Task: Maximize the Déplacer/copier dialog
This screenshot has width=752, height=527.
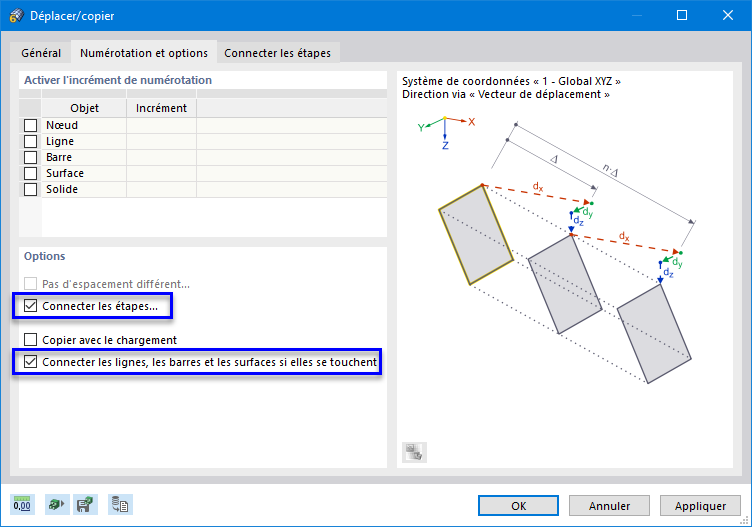Action: (682, 15)
